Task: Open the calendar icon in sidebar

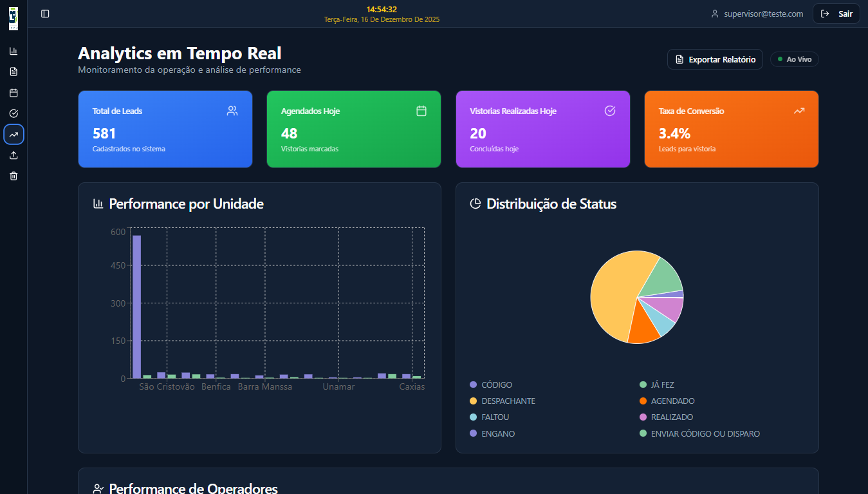Action: point(14,93)
